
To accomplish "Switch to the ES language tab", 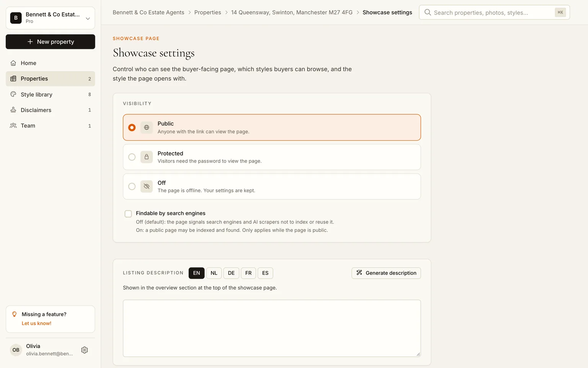I will pos(265,273).
